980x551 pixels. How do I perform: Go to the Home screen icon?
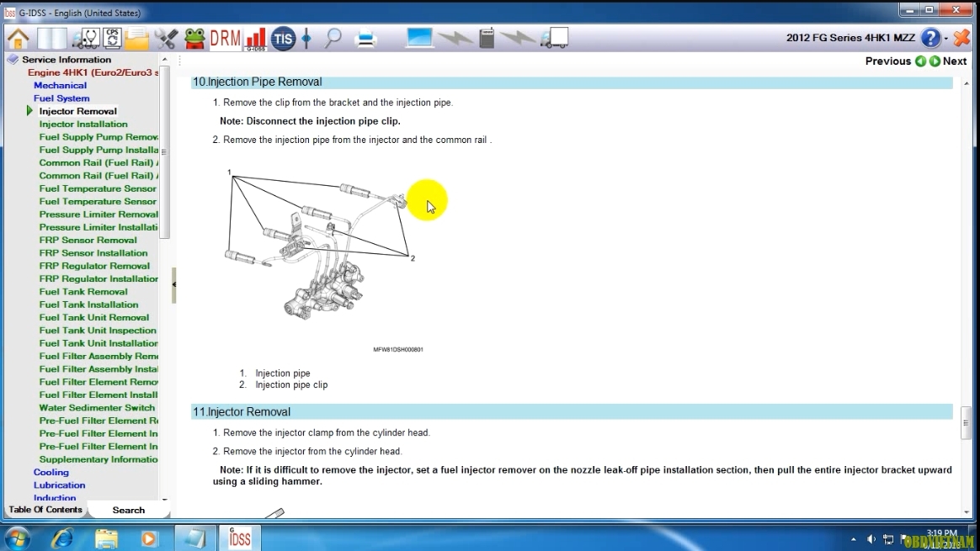(x=19, y=38)
